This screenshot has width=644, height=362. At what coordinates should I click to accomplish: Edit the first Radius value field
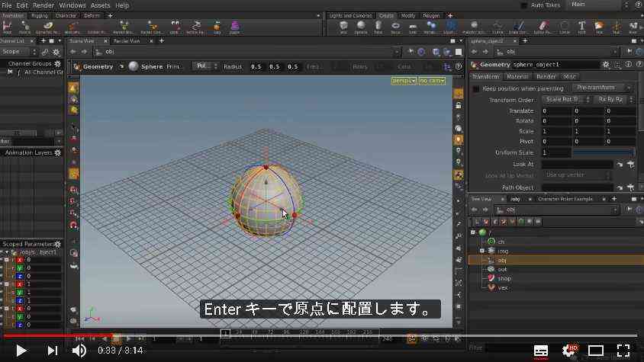[256, 66]
